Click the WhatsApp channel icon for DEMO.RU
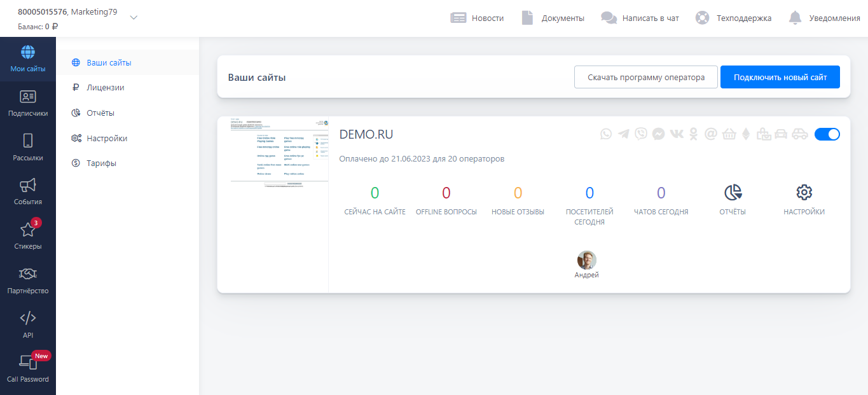868x395 pixels. point(606,134)
